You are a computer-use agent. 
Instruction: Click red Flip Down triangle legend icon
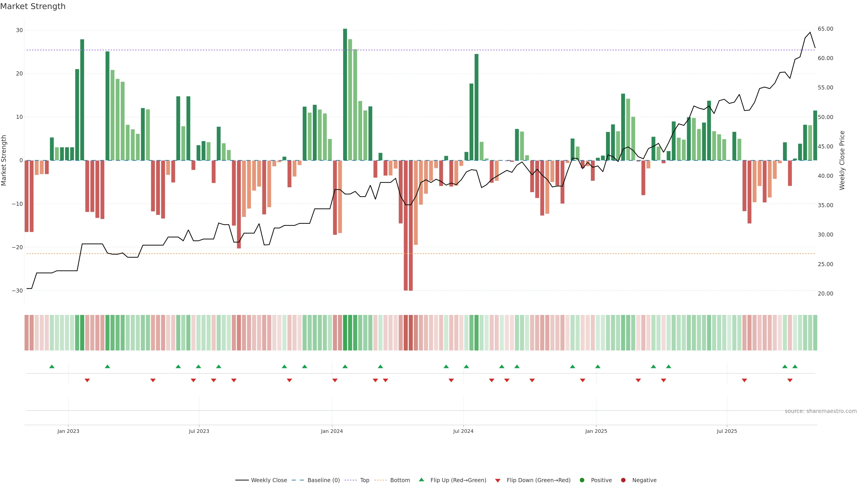[x=498, y=481]
